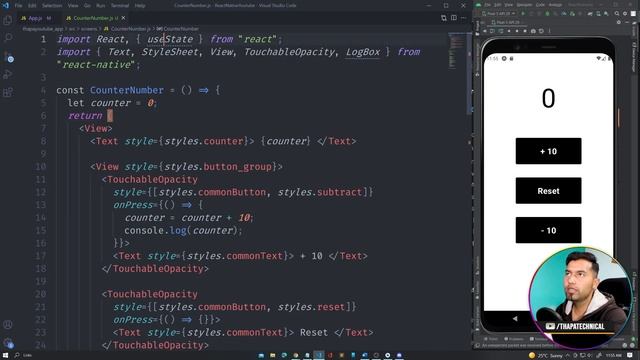Open the notification center icon in taskbar

click(x=629, y=355)
